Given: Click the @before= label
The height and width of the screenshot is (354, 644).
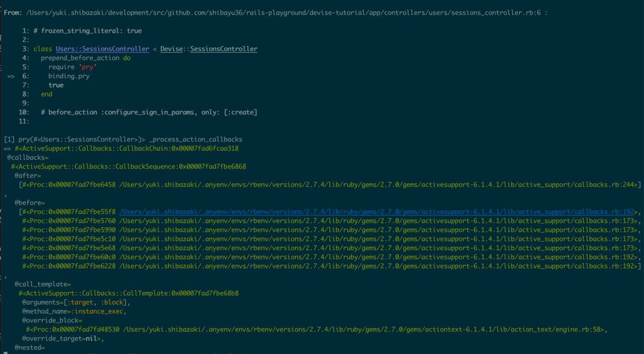Looking at the screenshot, I should pyautogui.click(x=30, y=203).
